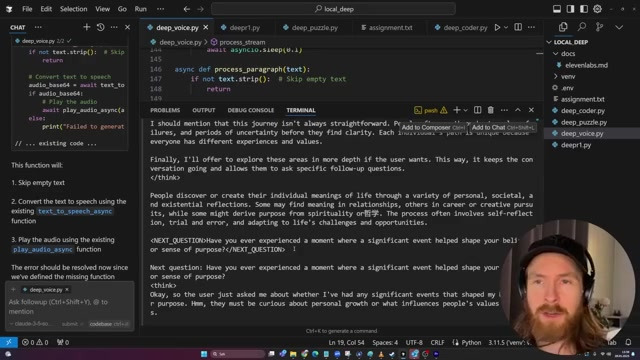Open the OUTPUT panel tab
640x360 pixels.
point(204,110)
